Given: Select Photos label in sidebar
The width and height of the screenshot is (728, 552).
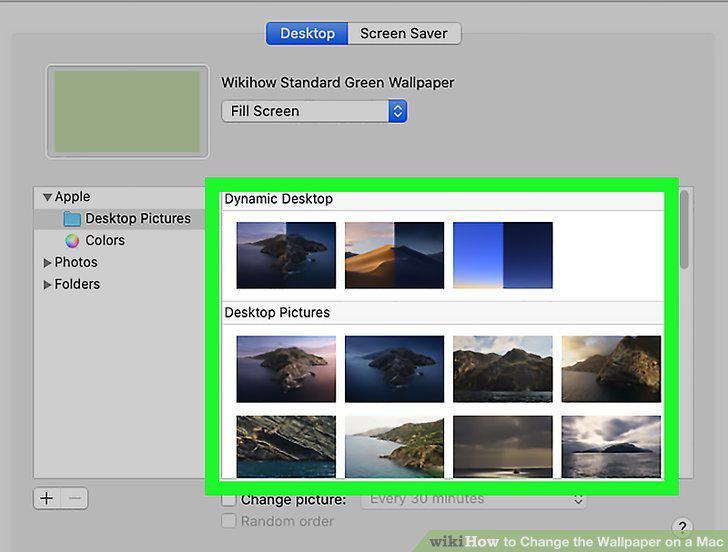Looking at the screenshot, I should coord(76,262).
